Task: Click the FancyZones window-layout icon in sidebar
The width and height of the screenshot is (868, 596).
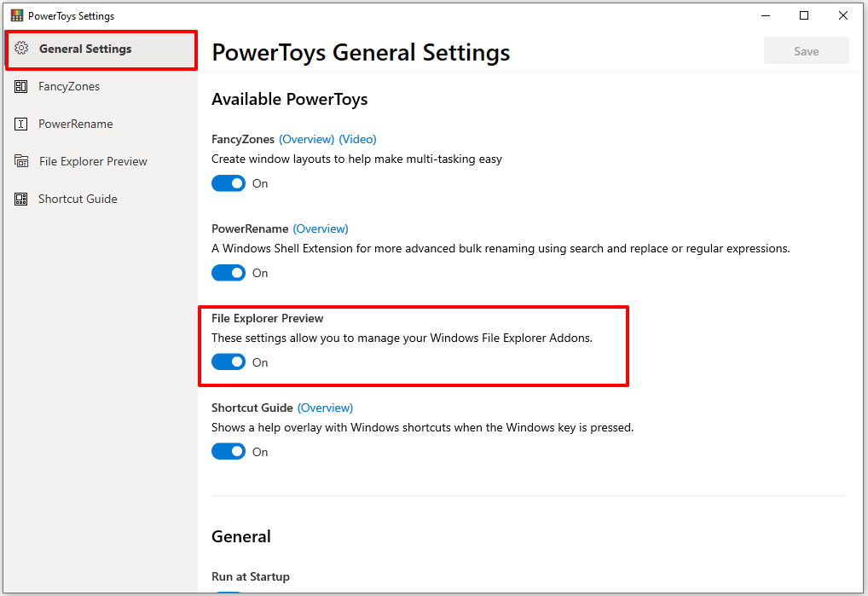Action: [20, 86]
